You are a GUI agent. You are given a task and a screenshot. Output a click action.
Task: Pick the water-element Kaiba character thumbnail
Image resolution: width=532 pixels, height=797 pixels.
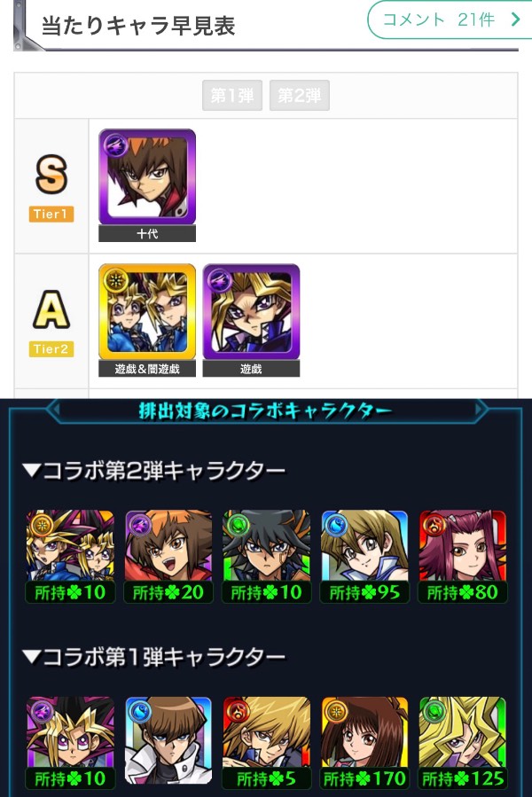pyautogui.click(x=168, y=743)
